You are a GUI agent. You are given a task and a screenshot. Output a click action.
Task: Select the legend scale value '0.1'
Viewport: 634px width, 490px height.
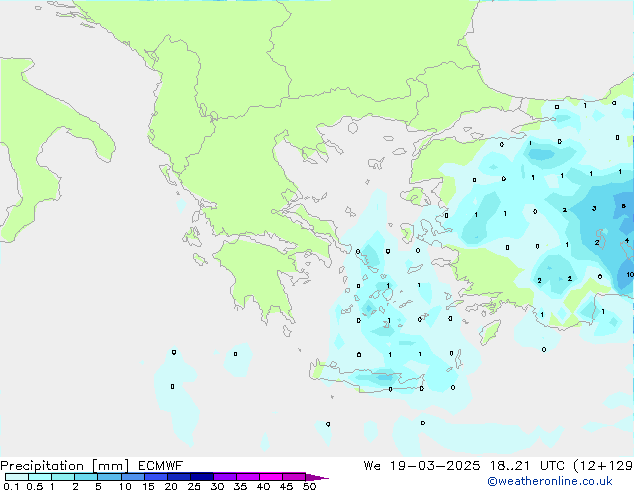click(11, 486)
